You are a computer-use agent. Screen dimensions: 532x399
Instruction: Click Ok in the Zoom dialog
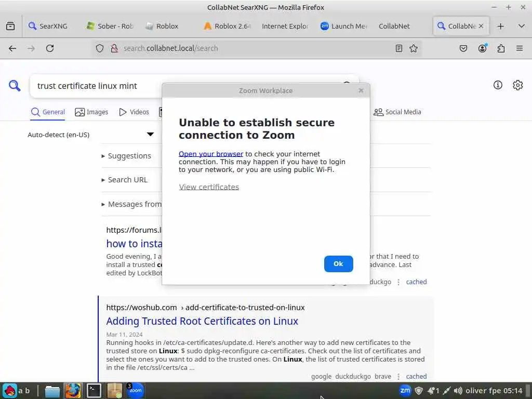pyautogui.click(x=338, y=263)
